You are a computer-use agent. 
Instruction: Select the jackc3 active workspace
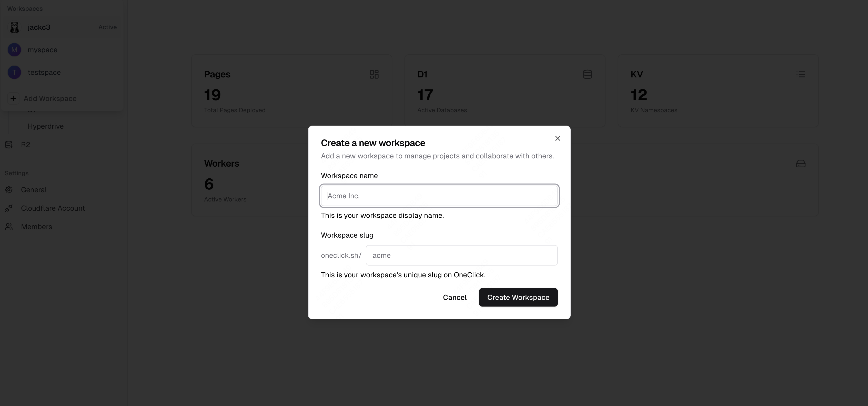coord(63,27)
